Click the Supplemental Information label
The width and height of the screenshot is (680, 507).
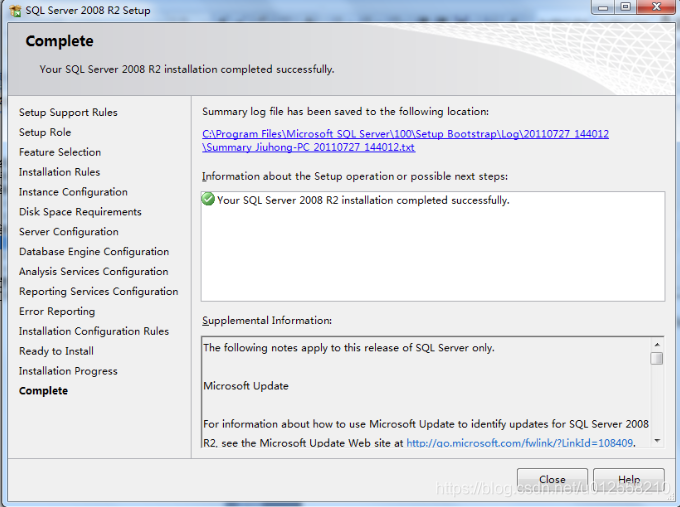(x=267, y=321)
